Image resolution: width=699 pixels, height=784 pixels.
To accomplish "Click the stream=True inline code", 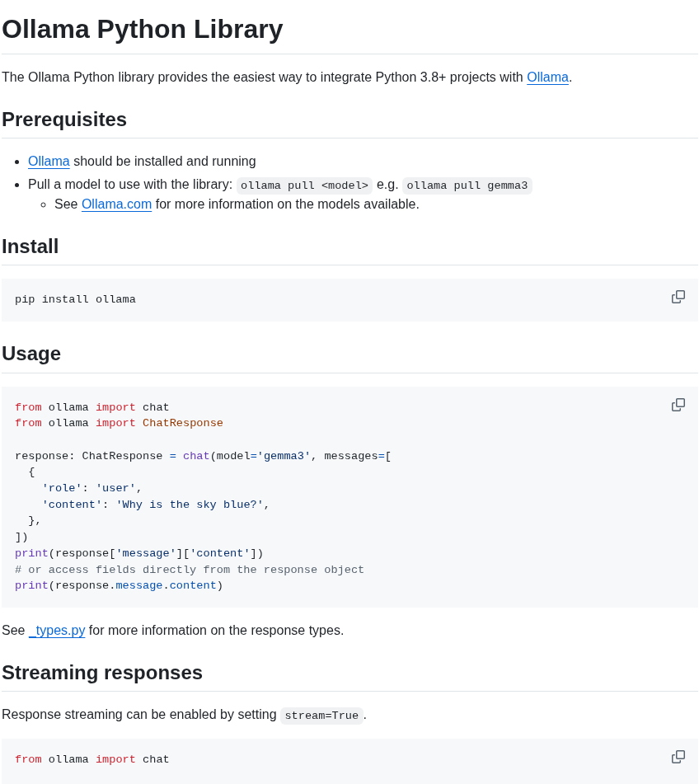I will [321, 716].
